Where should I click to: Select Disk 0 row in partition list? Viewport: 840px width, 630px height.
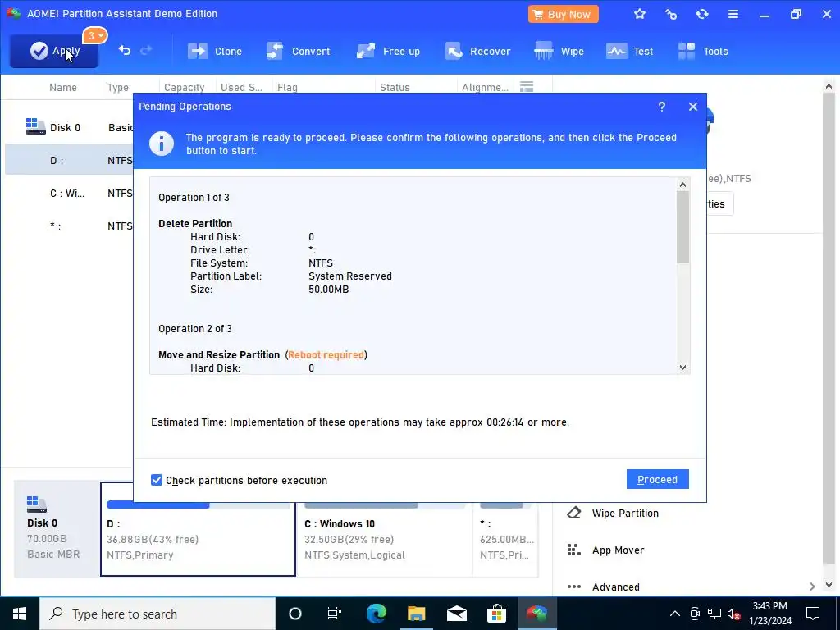[69, 127]
